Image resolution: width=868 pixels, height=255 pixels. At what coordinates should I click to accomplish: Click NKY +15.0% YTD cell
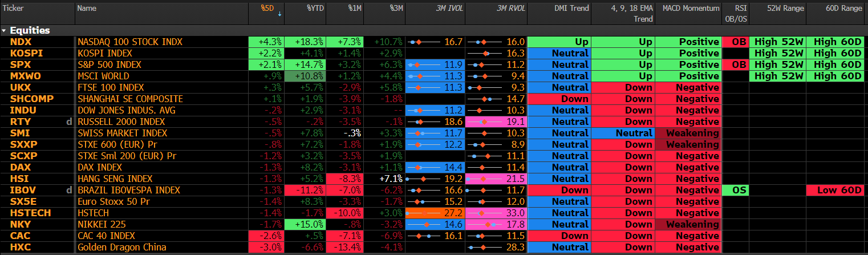click(305, 224)
